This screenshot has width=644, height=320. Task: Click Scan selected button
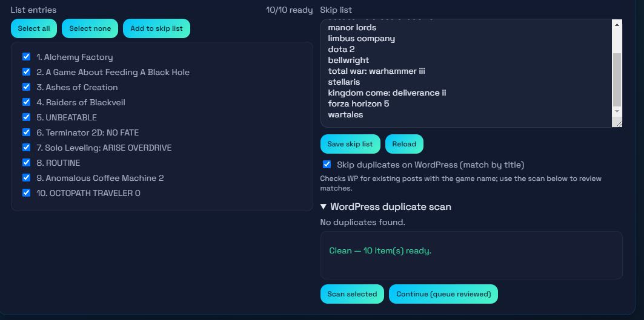351,294
